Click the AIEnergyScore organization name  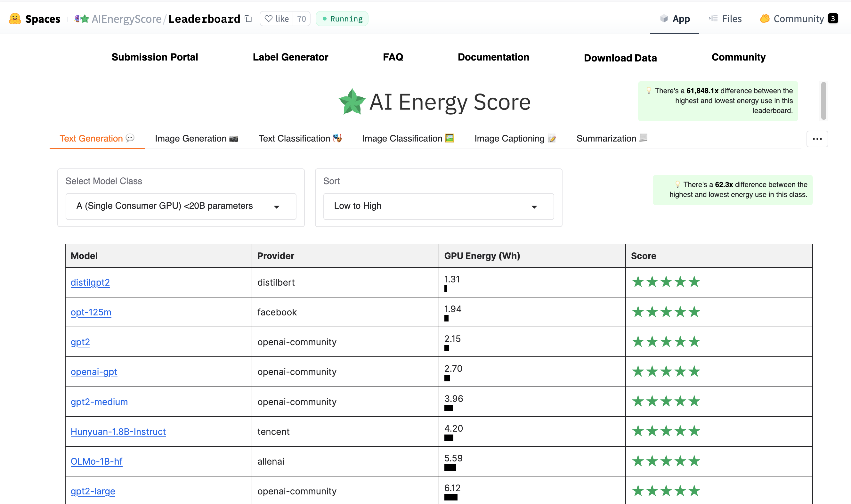(x=126, y=19)
